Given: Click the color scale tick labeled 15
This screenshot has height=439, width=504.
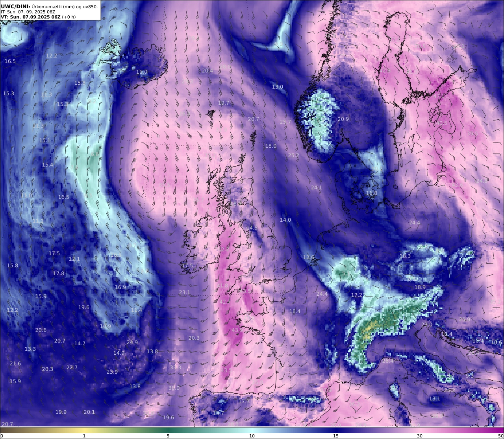Looking at the screenshot, I should point(336,436).
